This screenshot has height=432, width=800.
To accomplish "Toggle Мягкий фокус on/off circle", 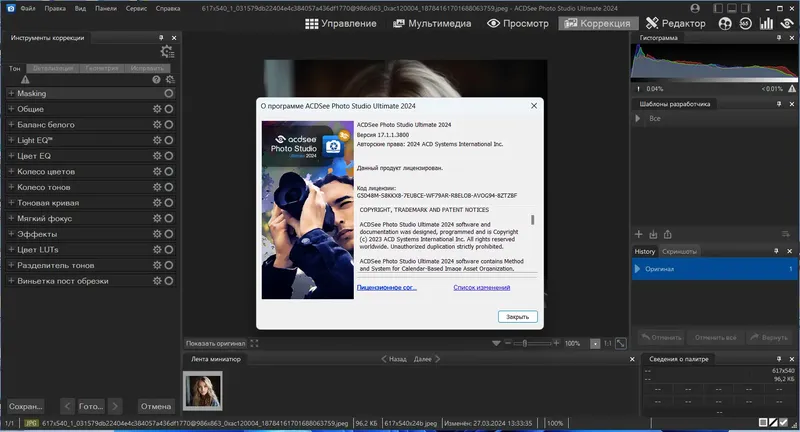I will (x=169, y=218).
